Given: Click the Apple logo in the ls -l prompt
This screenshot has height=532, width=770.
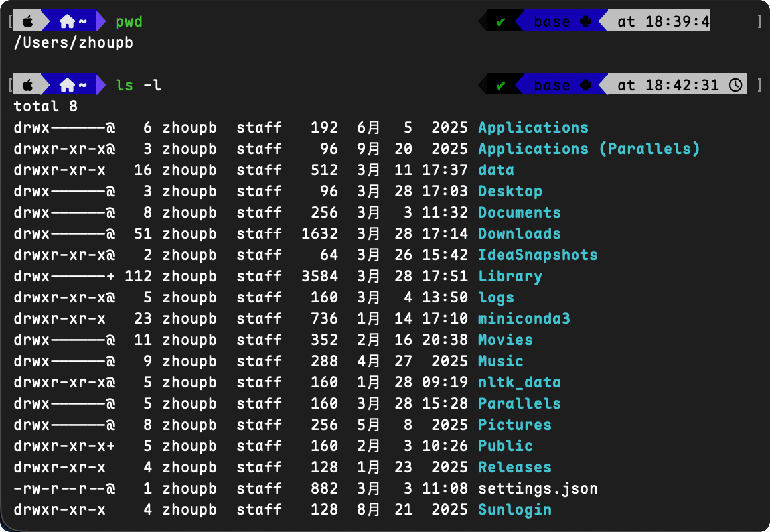Looking at the screenshot, I should coord(28,85).
